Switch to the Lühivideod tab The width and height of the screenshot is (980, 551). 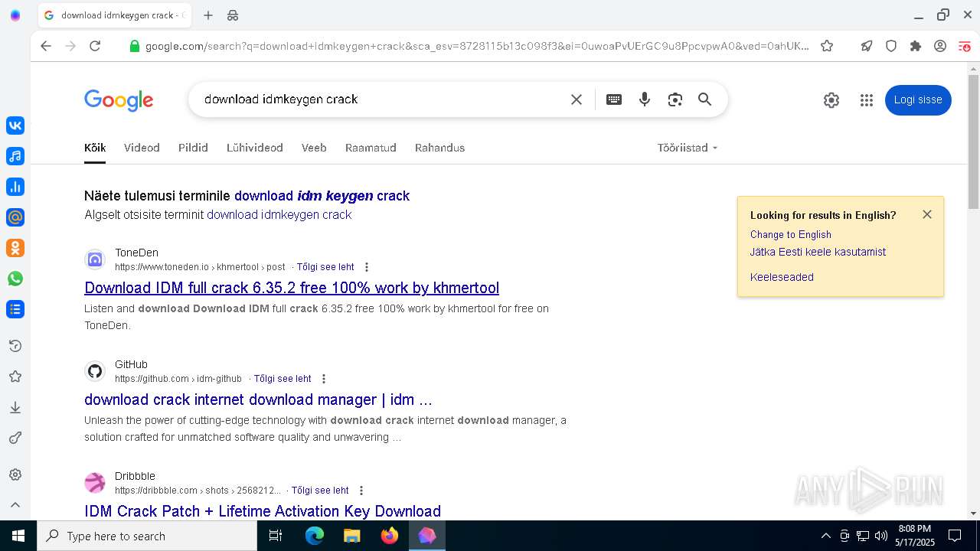[x=255, y=148]
